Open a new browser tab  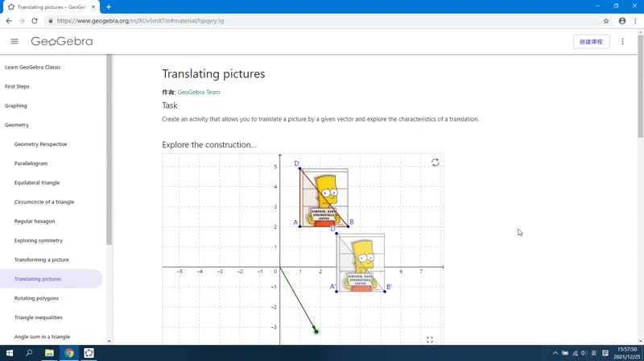pyautogui.click(x=109, y=6)
